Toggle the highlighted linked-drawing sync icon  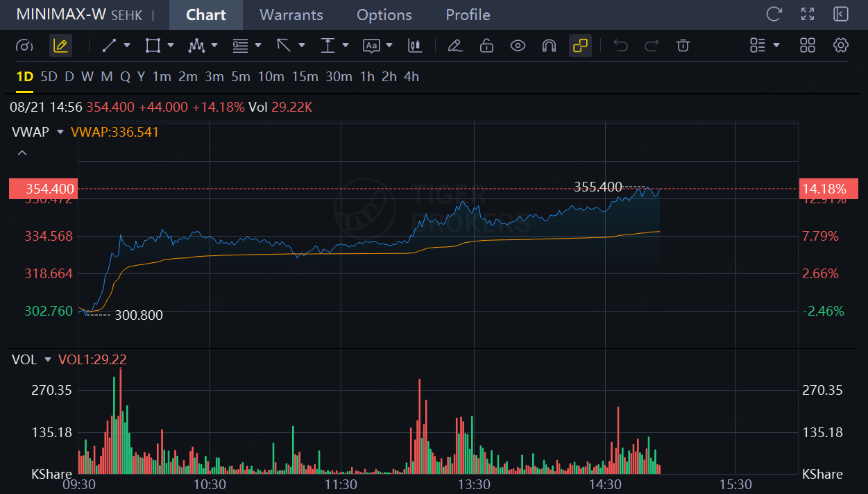(580, 46)
